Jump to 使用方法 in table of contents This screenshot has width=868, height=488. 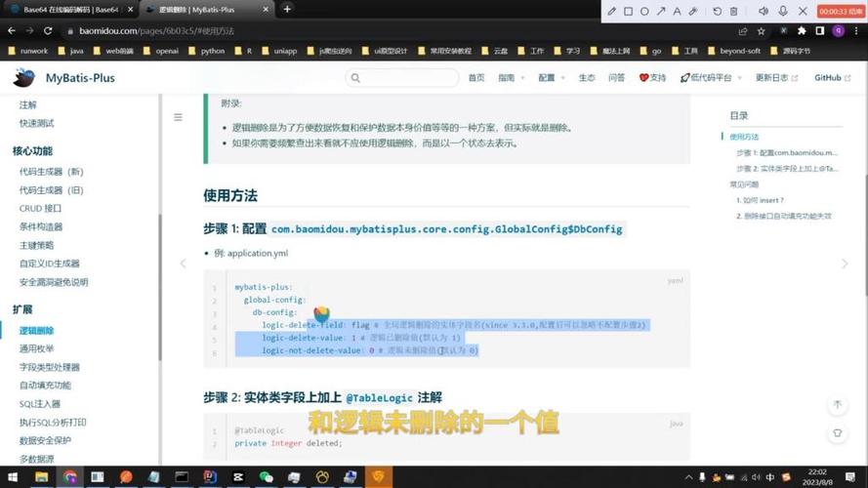744,137
